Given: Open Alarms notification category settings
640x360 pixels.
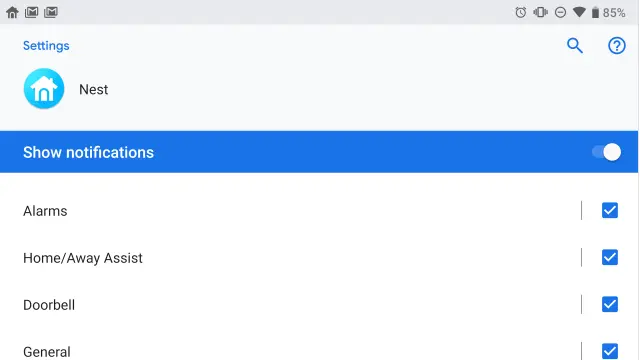Looking at the screenshot, I should (x=290, y=211).
